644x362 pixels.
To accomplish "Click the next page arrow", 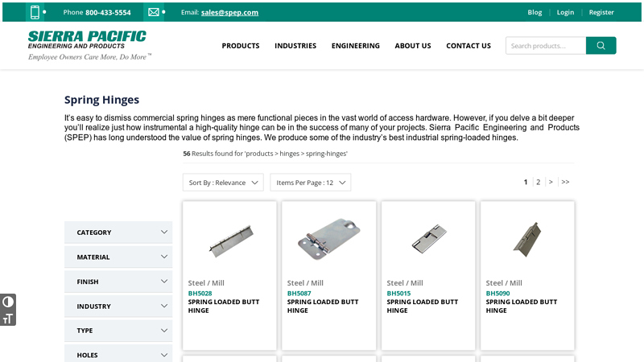I will click(x=551, y=182).
